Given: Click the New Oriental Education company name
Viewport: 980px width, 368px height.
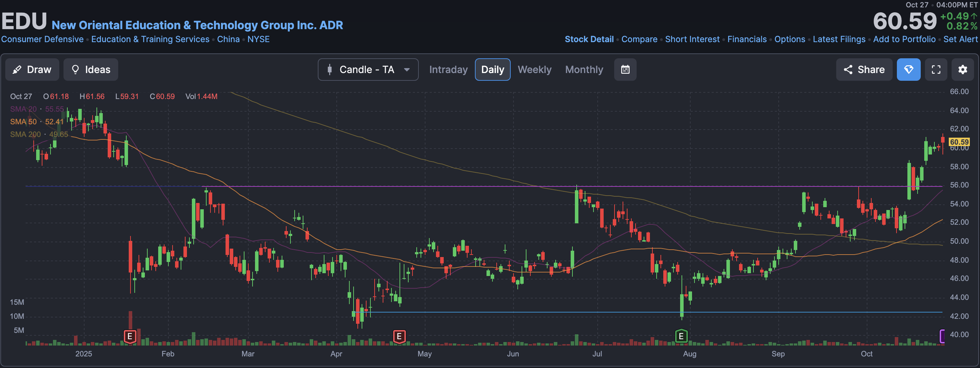Looking at the screenshot, I should (197, 25).
